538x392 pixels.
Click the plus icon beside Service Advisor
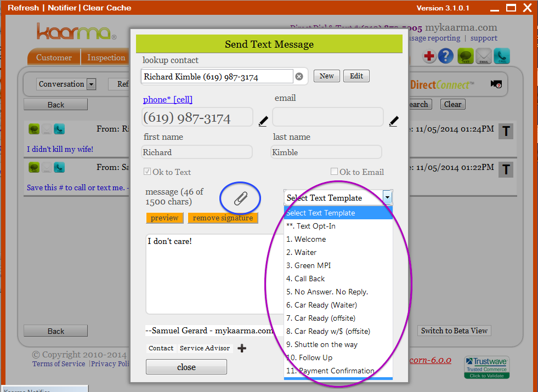pos(242,349)
